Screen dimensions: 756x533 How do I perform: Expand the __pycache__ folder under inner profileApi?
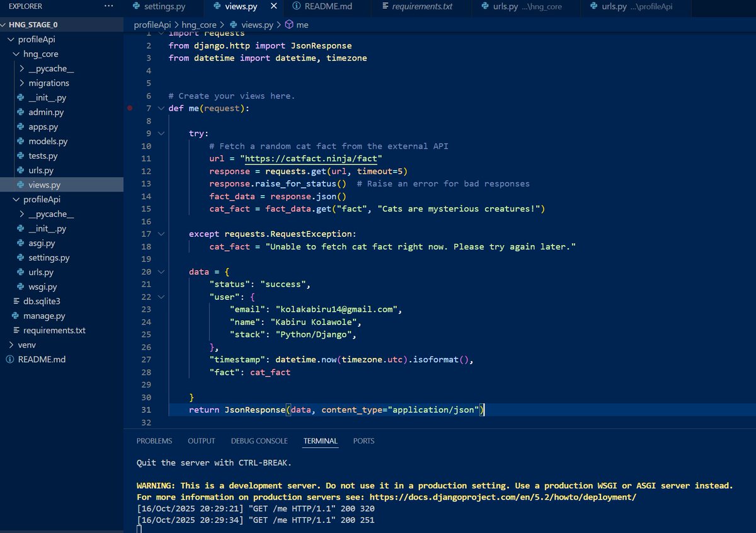click(x=23, y=214)
